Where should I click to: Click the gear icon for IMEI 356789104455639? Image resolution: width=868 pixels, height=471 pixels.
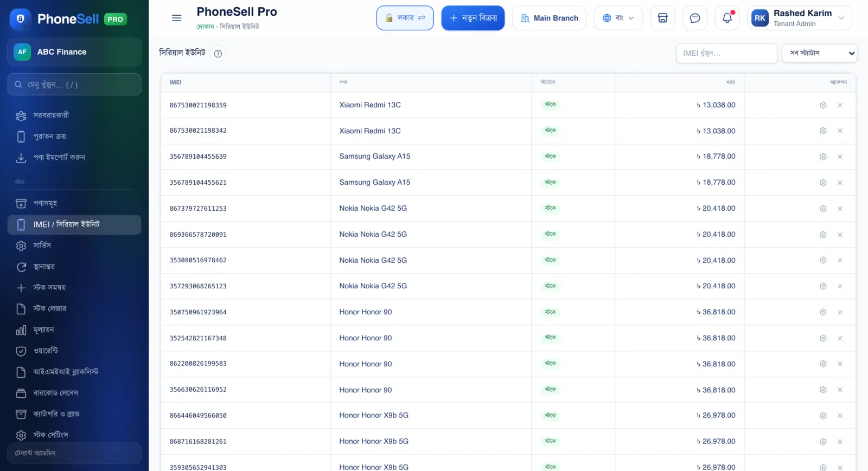823,157
